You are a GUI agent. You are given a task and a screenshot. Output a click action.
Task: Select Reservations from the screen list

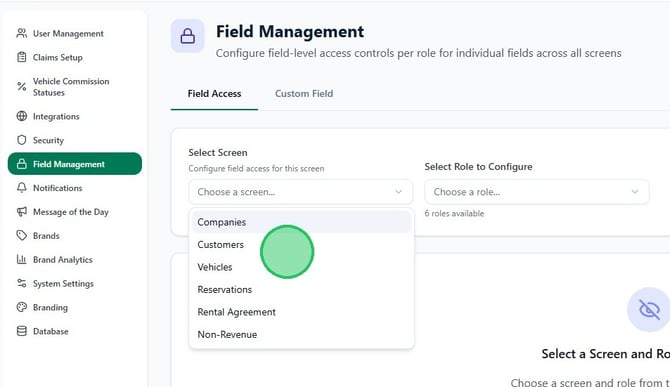[x=301, y=290]
